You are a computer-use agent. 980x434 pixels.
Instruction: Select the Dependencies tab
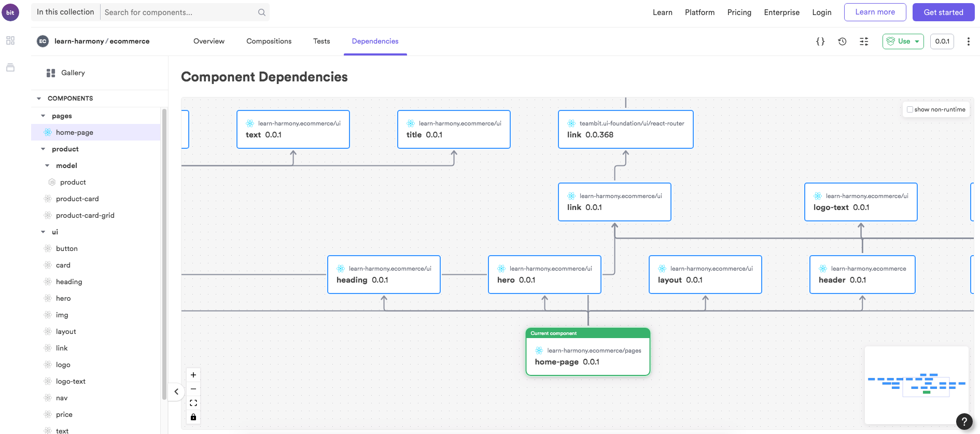point(375,41)
